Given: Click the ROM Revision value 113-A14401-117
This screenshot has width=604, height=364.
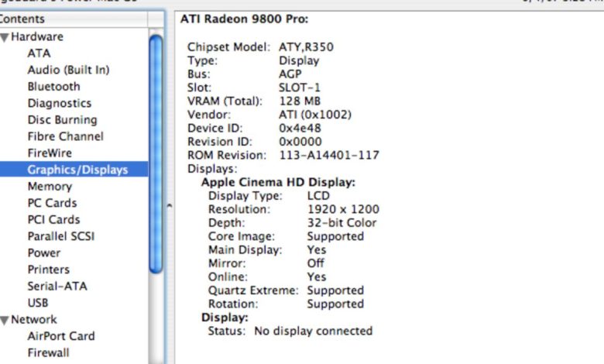Looking at the screenshot, I should click(329, 155).
